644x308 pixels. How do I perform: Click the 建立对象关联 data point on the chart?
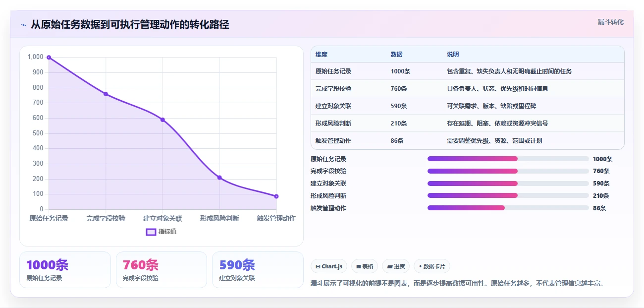[162, 120]
